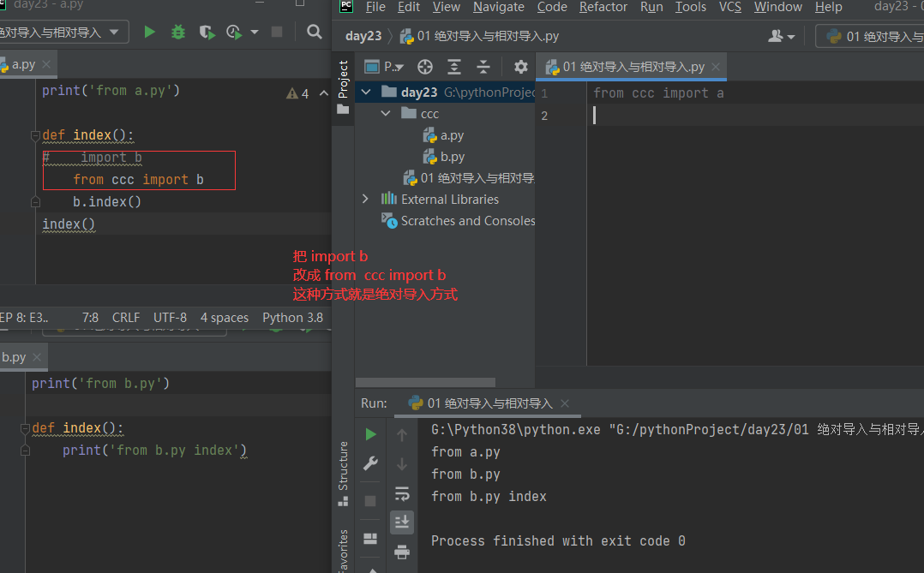Open the Tools menu
Image resolution: width=924 pixels, height=573 pixels.
pyautogui.click(x=691, y=7)
